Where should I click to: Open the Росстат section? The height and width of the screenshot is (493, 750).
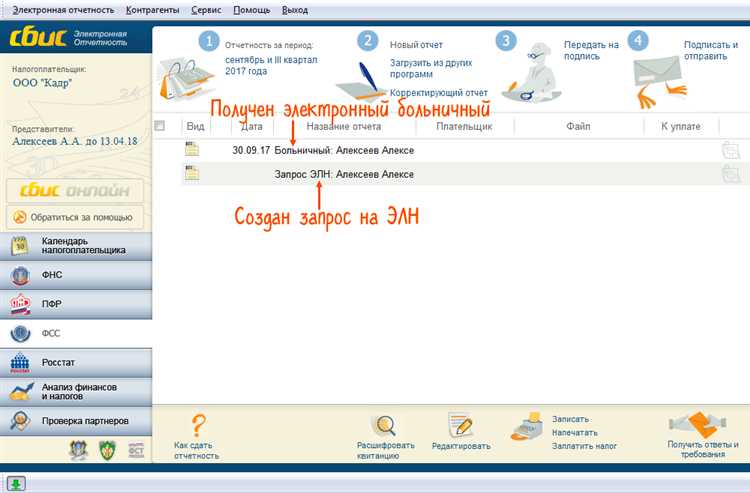76,362
